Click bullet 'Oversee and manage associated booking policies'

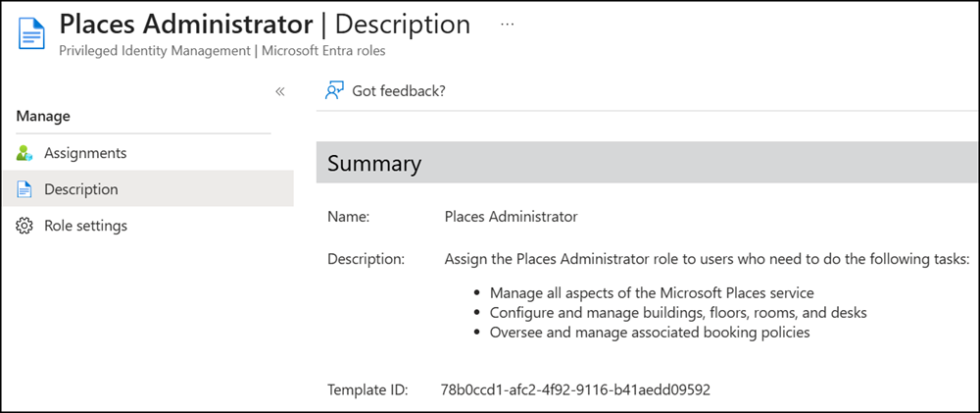pos(650,333)
